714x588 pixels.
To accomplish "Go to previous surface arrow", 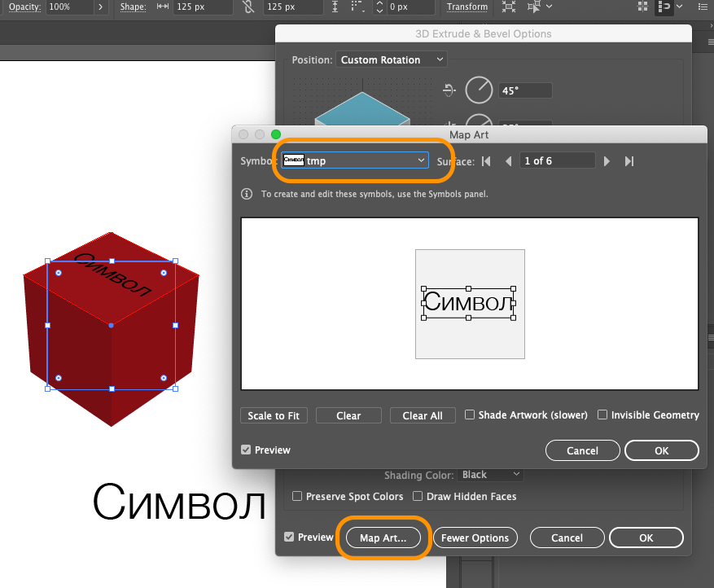I will [509, 161].
